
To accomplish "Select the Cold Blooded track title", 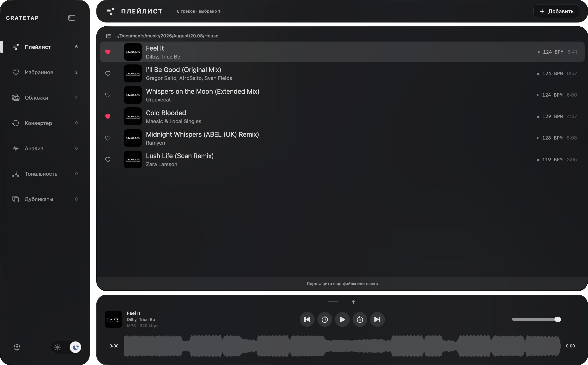I will pos(166,113).
